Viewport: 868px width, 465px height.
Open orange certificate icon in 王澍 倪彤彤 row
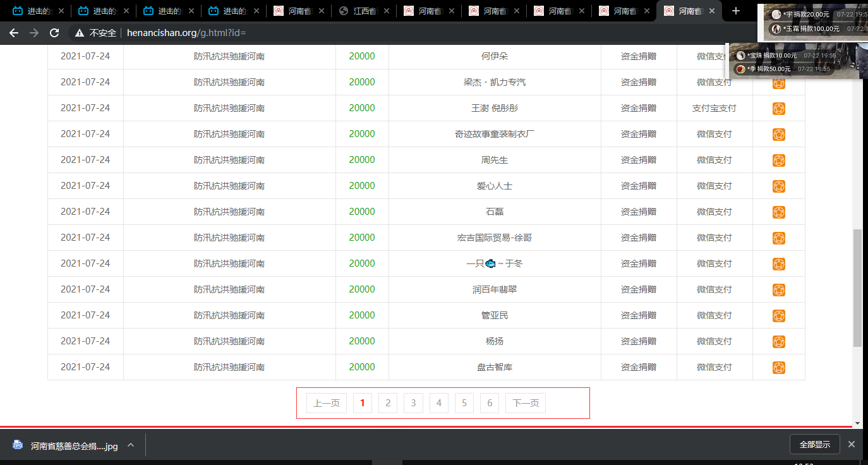pyautogui.click(x=779, y=109)
